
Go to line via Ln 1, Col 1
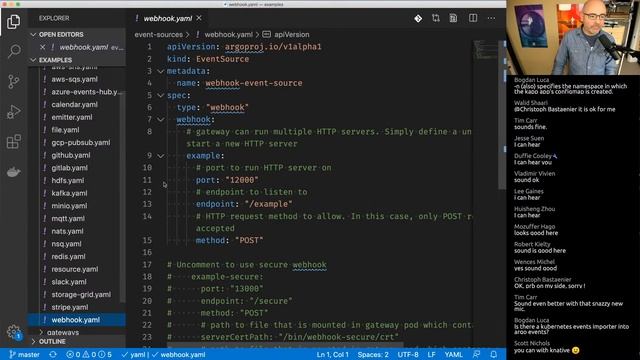332,354
